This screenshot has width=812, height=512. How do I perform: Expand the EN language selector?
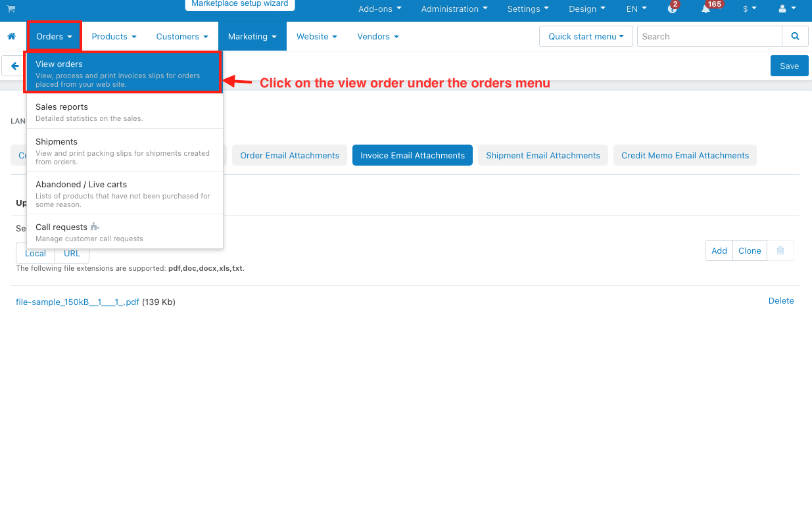coord(636,9)
